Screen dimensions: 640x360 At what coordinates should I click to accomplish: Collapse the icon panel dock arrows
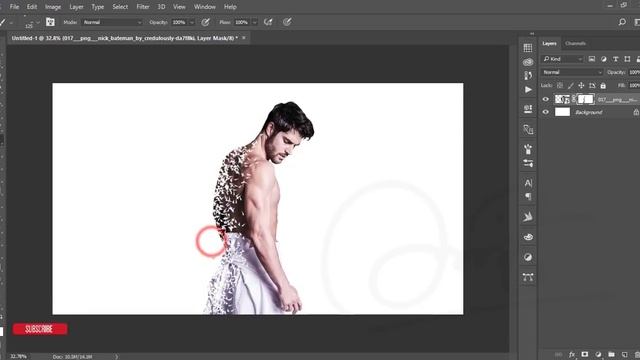coord(532,33)
